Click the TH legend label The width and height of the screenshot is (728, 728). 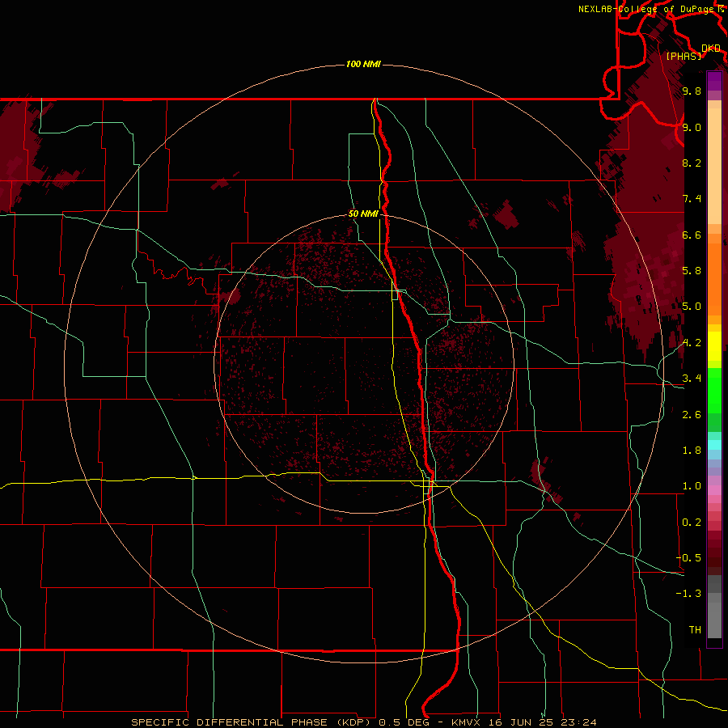click(x=695, y=630)
